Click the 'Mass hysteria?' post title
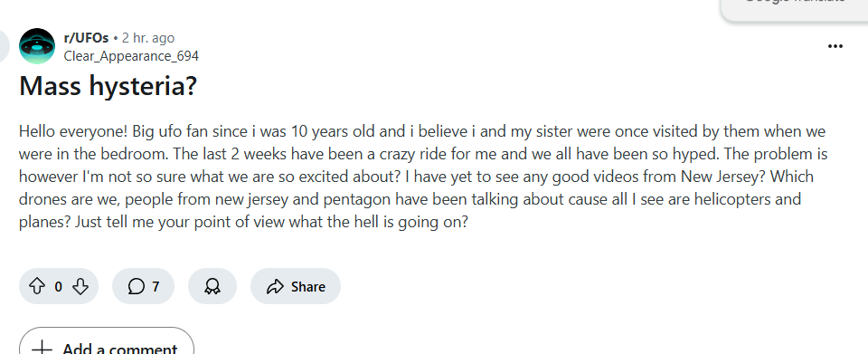Viewport: 868px width, 354px height. [108, 86]
